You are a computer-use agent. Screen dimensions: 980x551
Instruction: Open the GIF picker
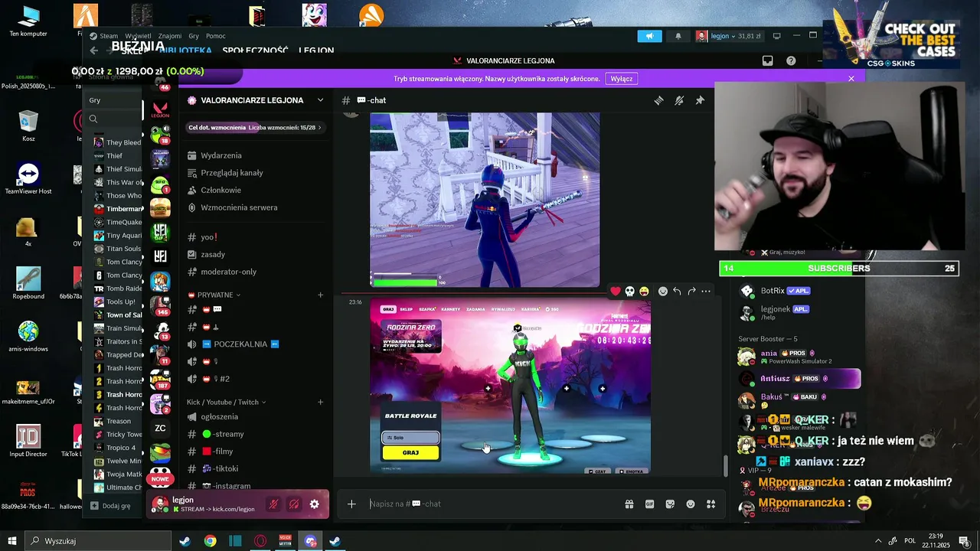(649, 504)
